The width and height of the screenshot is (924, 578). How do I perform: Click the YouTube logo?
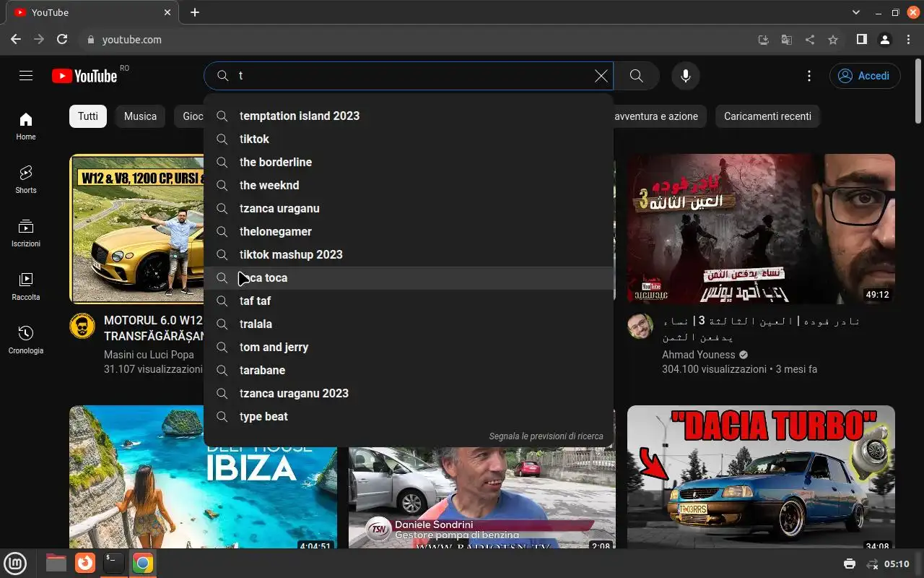coord(84,76)
